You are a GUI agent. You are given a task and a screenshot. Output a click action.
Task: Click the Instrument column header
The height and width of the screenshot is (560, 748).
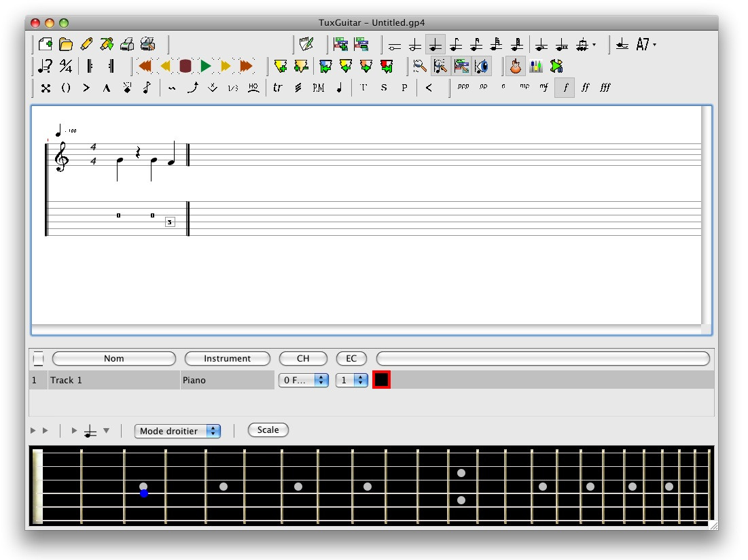(x=227, y=358)
